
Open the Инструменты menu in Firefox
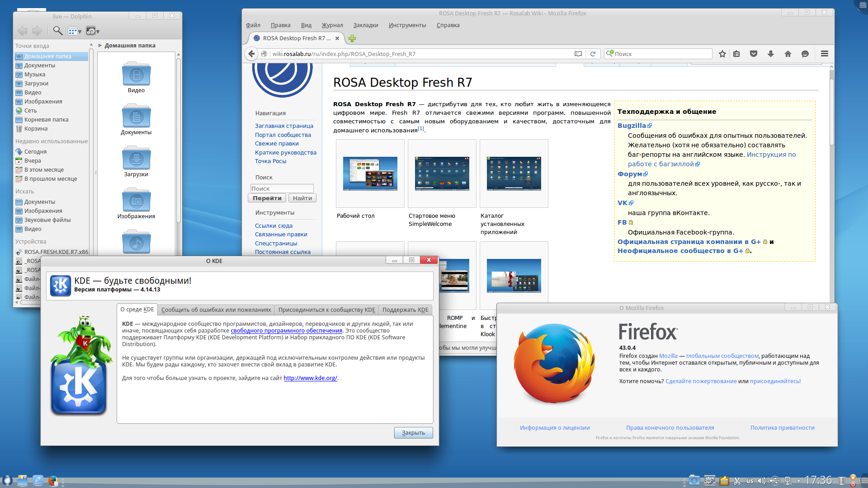tap(406, 25)
